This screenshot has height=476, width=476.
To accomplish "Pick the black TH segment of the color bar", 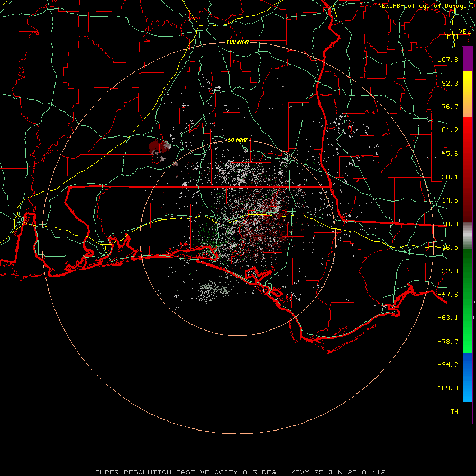I will click(467, 412).
